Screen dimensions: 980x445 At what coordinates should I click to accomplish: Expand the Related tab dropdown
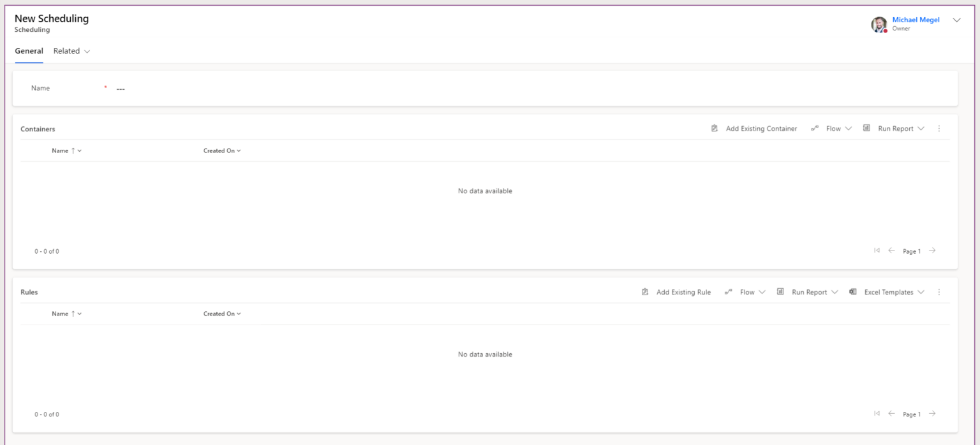[87, 51]
